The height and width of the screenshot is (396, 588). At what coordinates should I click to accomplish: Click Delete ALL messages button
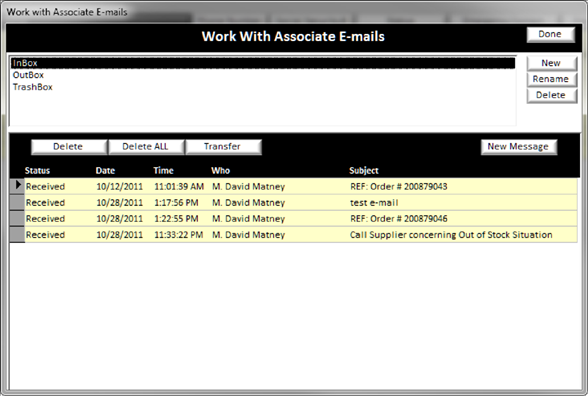pos(146,147)
